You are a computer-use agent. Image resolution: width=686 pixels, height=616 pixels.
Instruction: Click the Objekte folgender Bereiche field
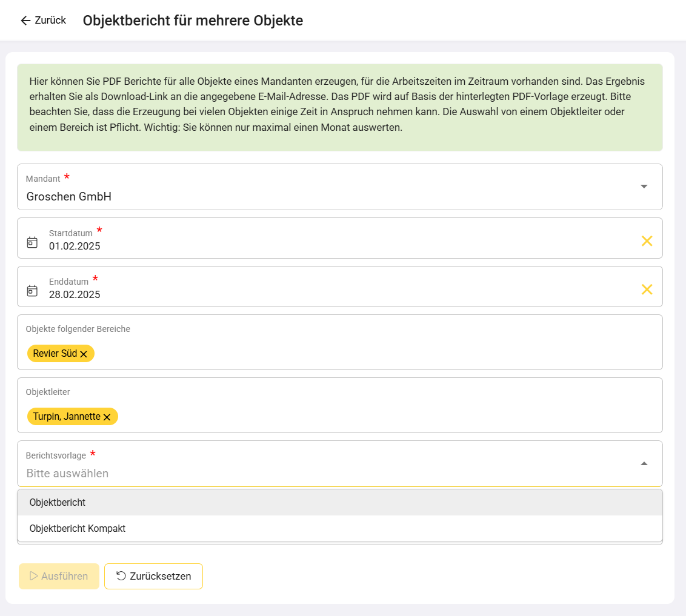click(x=364, y=354)
